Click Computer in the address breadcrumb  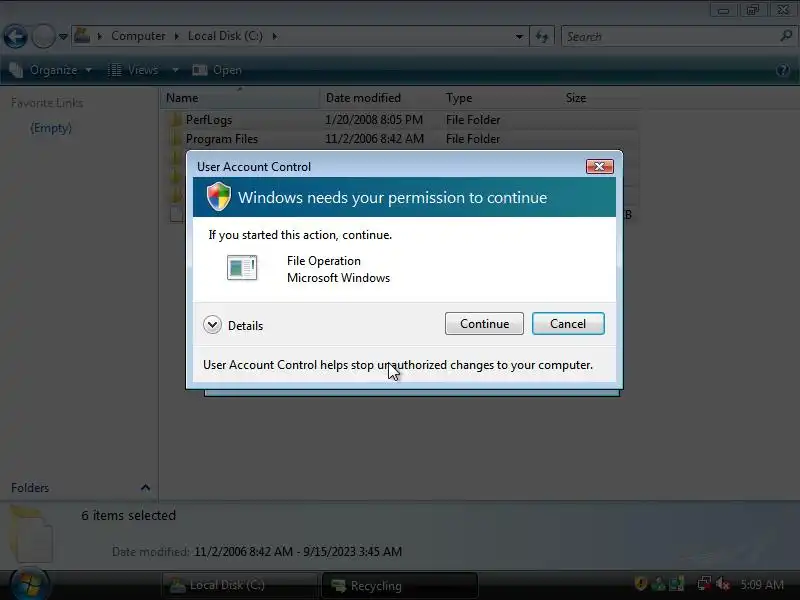(138, 36)
